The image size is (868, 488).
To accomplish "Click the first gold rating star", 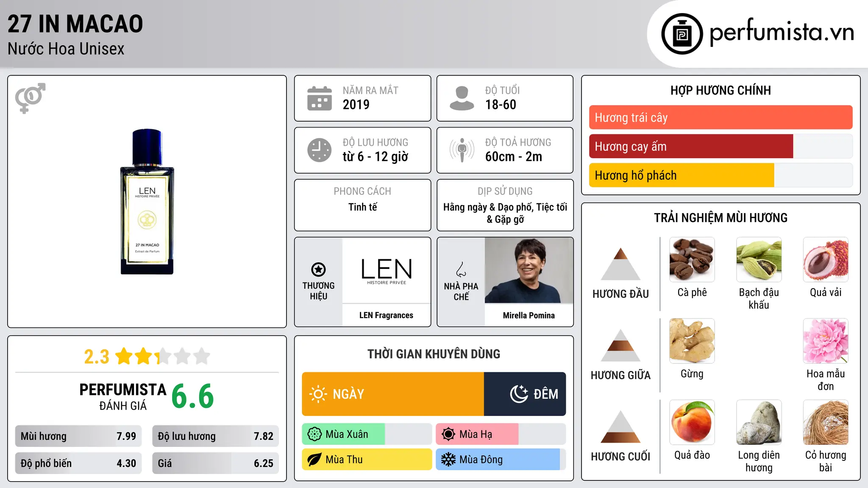I will pyautogui.click(x=124, y=356).
